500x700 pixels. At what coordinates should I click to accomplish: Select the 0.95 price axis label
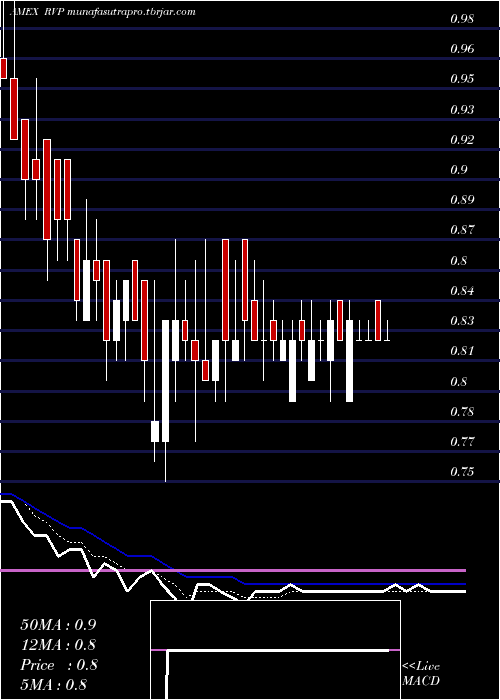coord(462,79)
